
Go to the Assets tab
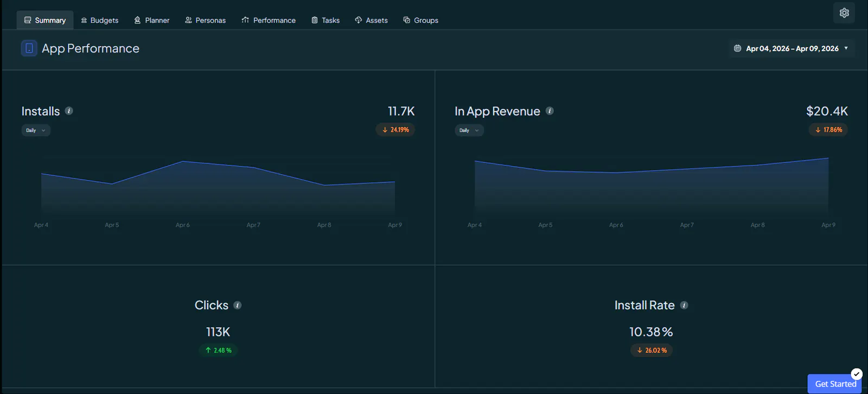coord(371,20)
